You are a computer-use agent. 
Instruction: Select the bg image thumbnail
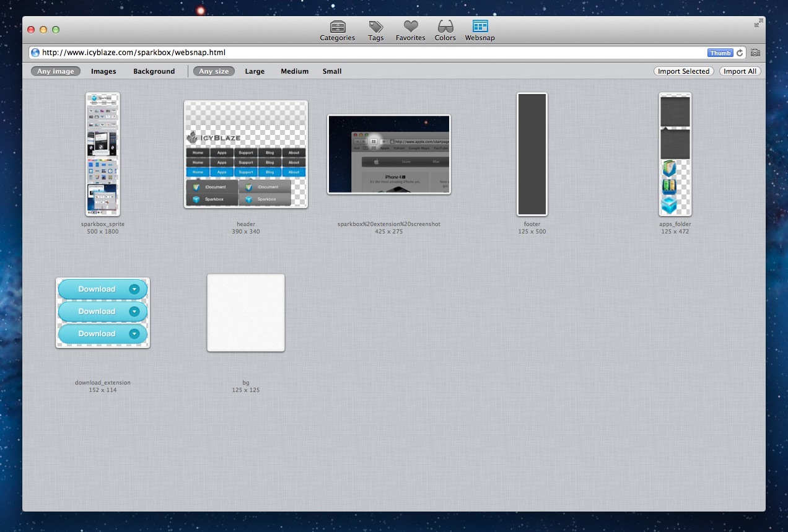coord(246,313)
